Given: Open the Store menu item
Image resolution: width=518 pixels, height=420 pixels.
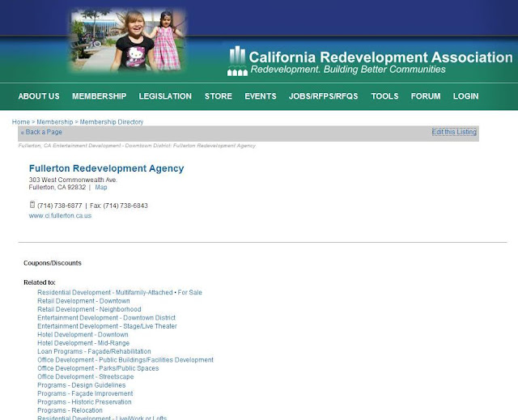Looking at the screenshot, I should (219, 96).
